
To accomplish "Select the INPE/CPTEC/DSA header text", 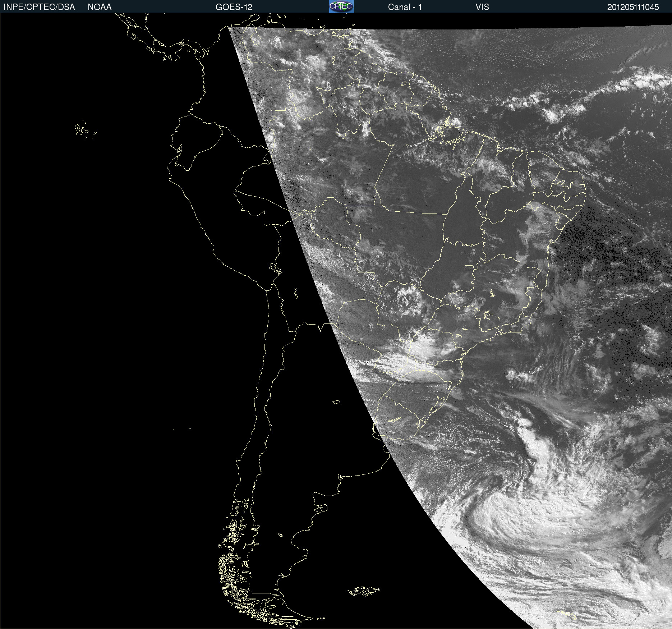I will (x=39, y=7).
